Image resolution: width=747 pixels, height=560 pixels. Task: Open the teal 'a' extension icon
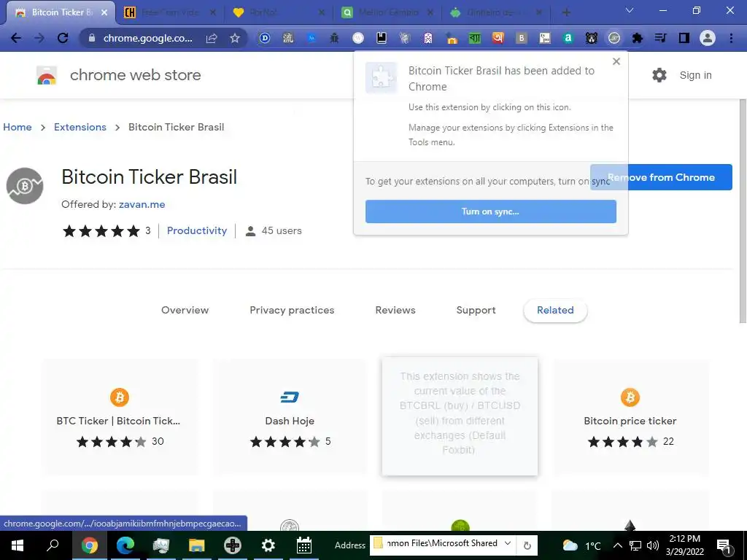pyautogui.click(x=568, y=38)
